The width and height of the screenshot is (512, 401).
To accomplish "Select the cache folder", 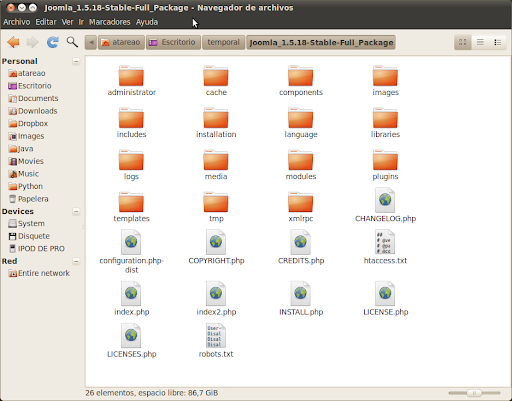I will click(216, 81).
